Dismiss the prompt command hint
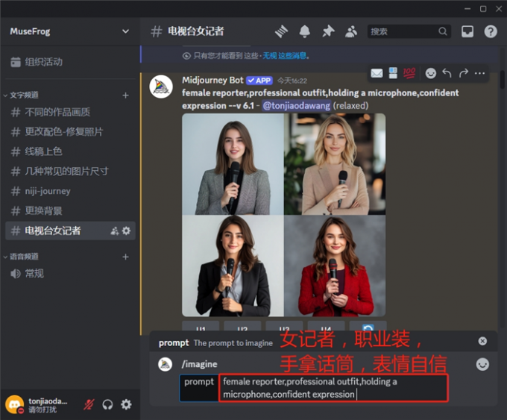This screenshot has width=507, height=420. coord(482,342)
